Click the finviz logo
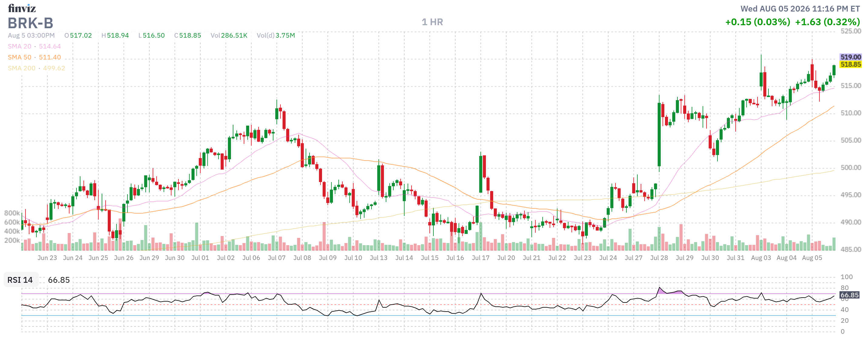The image size is (868, 341). 22,8
